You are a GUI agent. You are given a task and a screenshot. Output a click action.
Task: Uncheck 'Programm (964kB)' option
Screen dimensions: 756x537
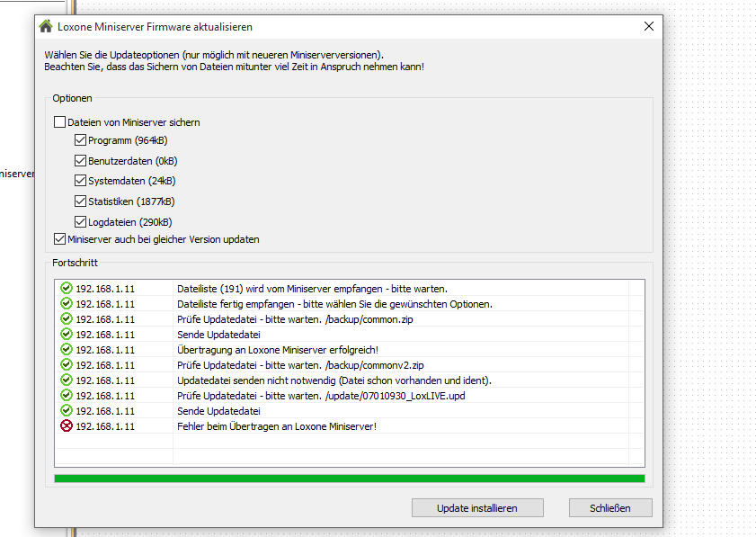[80, 140]
